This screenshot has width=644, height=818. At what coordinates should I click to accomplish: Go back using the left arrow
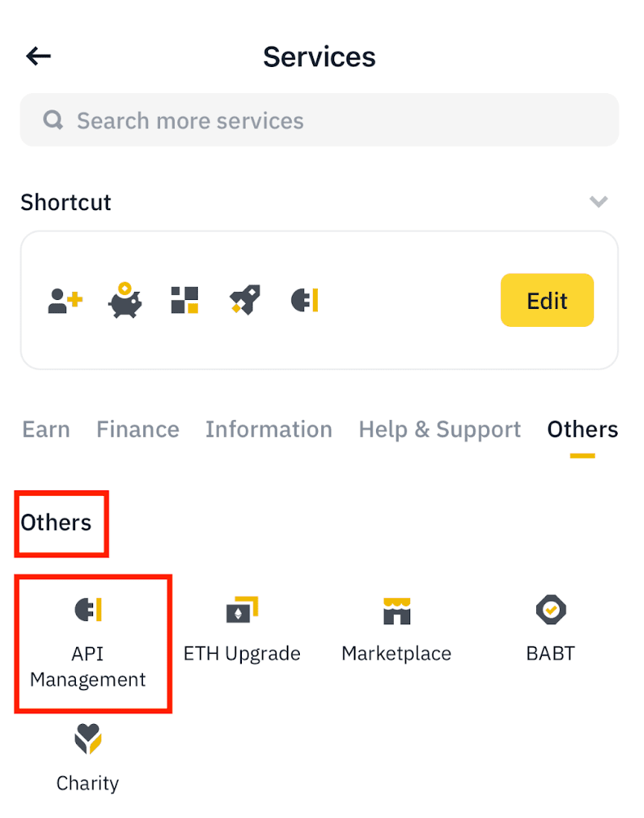click(38, 56)
